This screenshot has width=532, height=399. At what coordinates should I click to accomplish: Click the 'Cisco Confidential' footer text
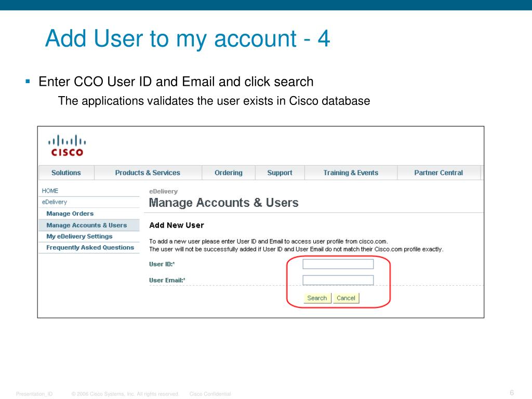pyautogui.click(x=210, y=394)
